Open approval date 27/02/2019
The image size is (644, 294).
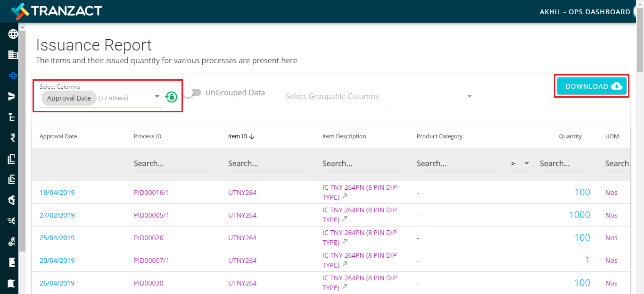click(x=57, y=215)
